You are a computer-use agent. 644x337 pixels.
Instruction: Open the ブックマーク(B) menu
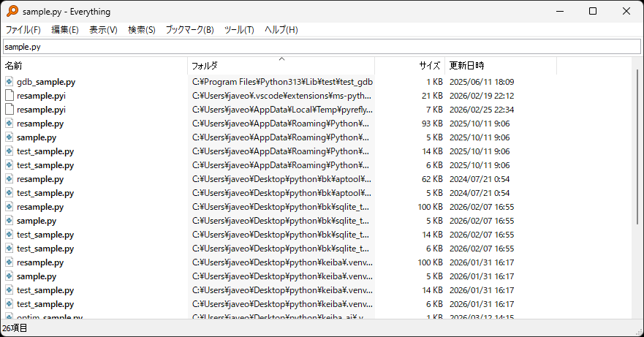pos(189,30)
